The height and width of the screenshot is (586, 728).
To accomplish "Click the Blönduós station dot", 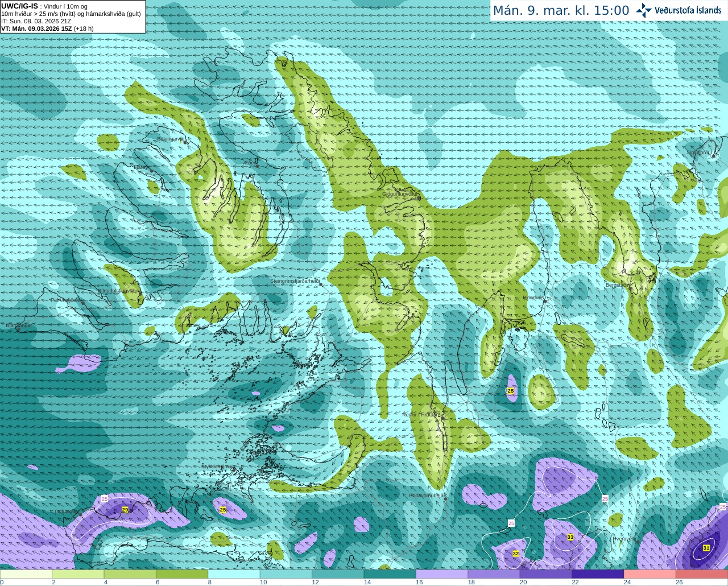I will pos(544,302).
